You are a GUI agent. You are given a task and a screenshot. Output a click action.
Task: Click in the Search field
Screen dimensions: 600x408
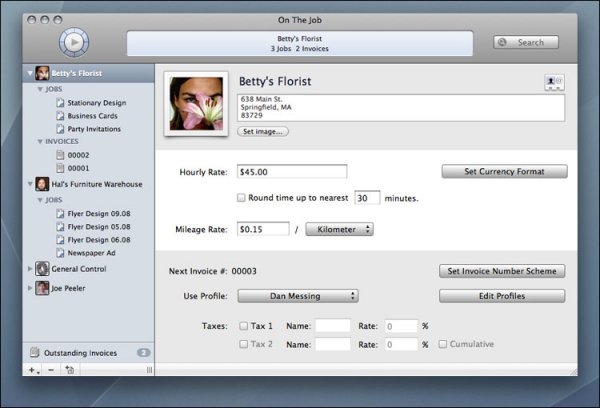pos(526,42)
